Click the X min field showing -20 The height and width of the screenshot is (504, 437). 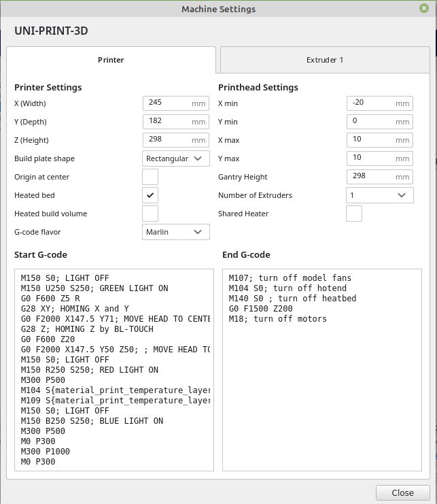pos(380,103)
